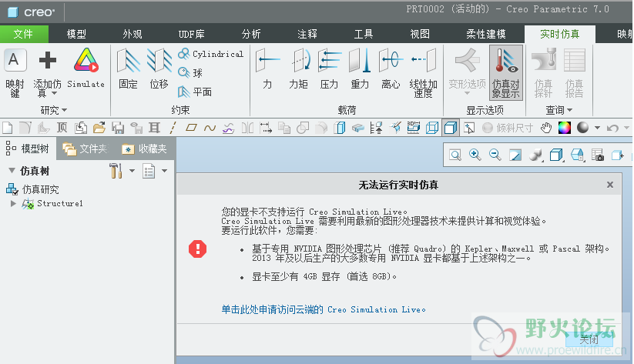This screenshot has width=634, height=364.
Task: Expand the 查询 group dropdown
Action: pos(559,110)
